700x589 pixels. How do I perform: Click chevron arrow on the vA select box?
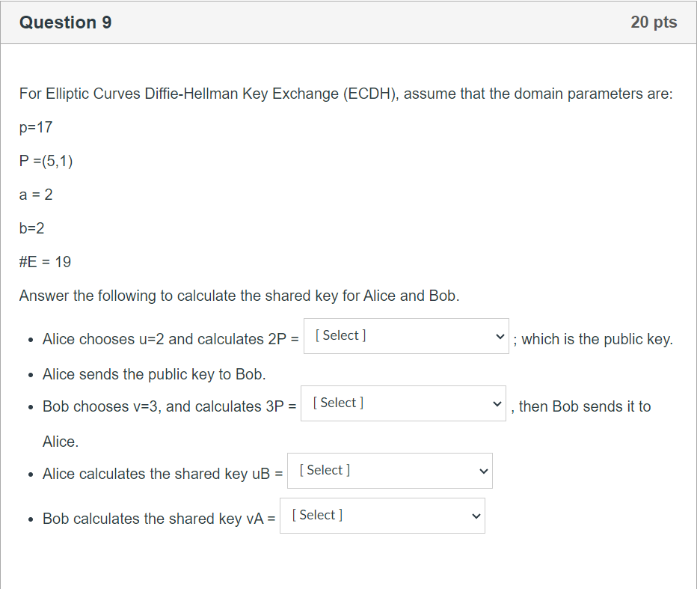[x=476, y=516]
